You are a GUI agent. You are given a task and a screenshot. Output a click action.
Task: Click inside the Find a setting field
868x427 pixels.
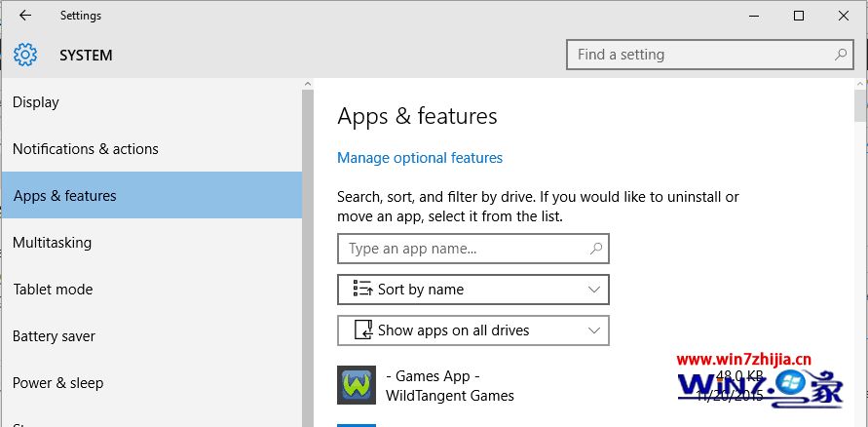(x=710, y=55)
